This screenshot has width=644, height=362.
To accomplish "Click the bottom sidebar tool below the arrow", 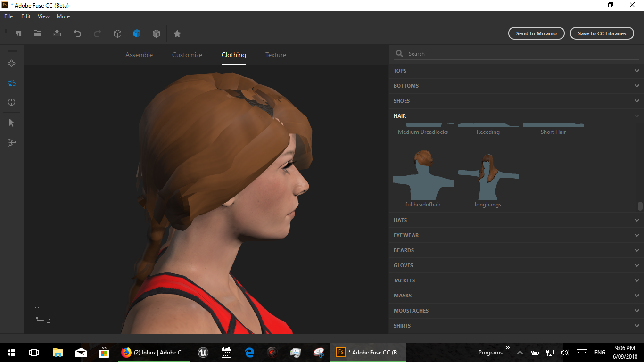I will (x=12, y=143).
